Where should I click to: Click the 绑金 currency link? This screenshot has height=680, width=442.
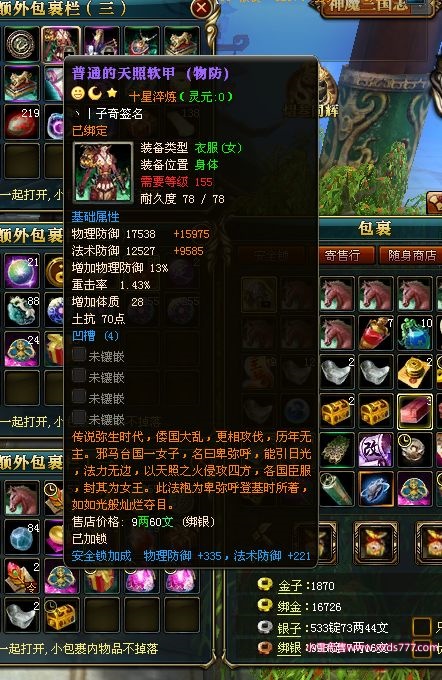290,607
